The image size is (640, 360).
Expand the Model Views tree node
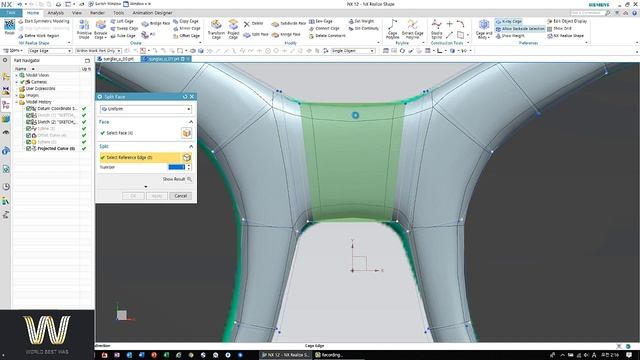coord(17,76)
